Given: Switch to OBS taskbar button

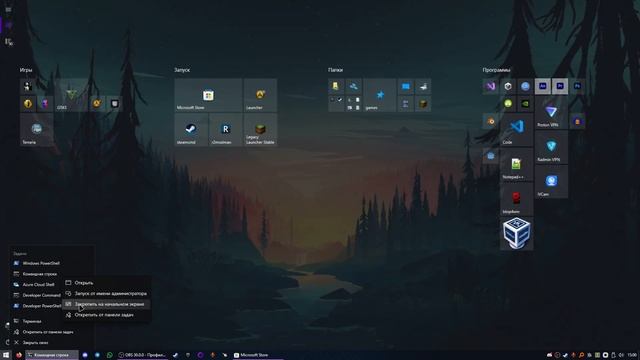Looking at the screenshot, I should 142,355.
